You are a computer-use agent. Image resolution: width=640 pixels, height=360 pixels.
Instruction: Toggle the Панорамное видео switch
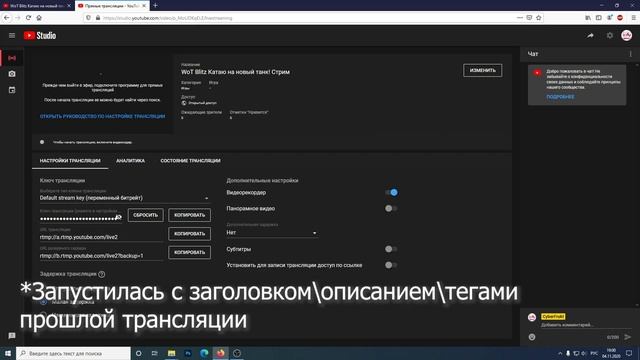coord(391,209)
